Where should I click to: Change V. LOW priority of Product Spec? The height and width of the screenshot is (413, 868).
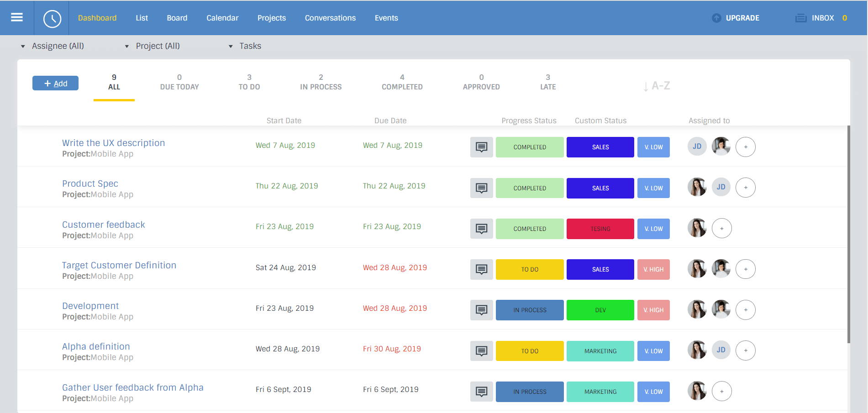point(653,188)
